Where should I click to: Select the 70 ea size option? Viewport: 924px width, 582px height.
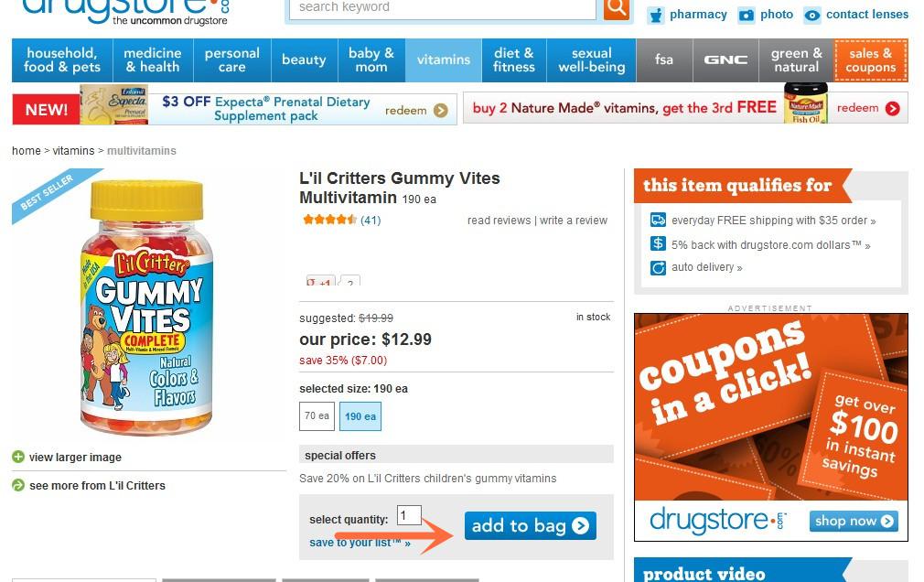(317, 416)
